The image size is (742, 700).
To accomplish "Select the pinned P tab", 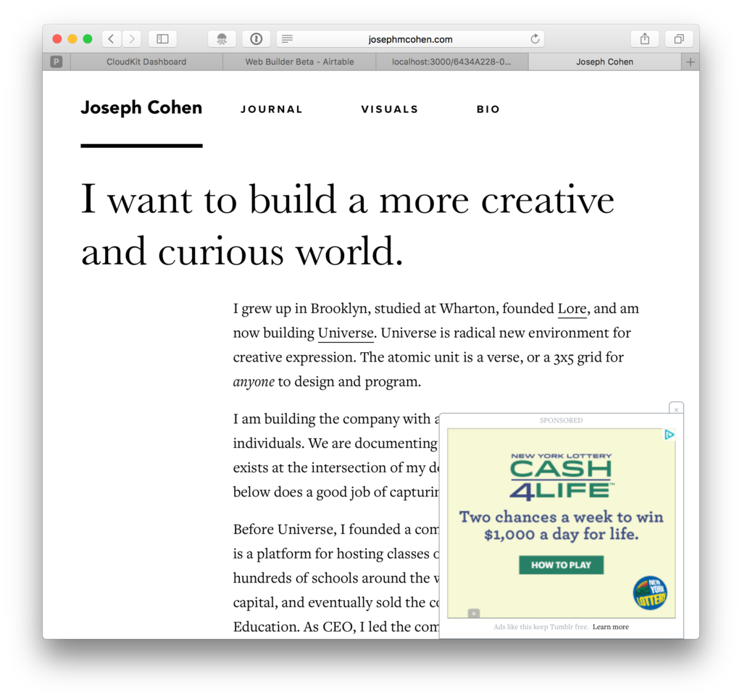I will pos(57,62).
